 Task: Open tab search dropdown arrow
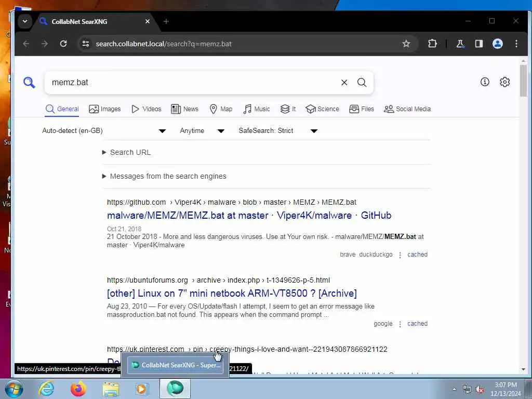click(25, 21)
